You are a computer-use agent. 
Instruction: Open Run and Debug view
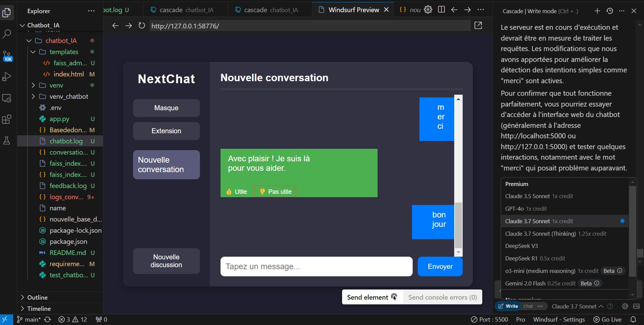coord(7,77)
